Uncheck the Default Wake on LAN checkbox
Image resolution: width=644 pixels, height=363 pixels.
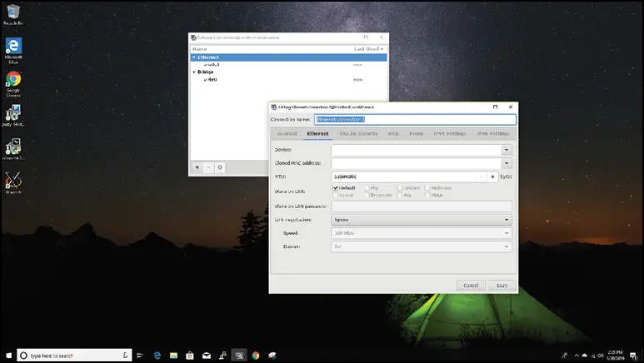click(336, 188)
